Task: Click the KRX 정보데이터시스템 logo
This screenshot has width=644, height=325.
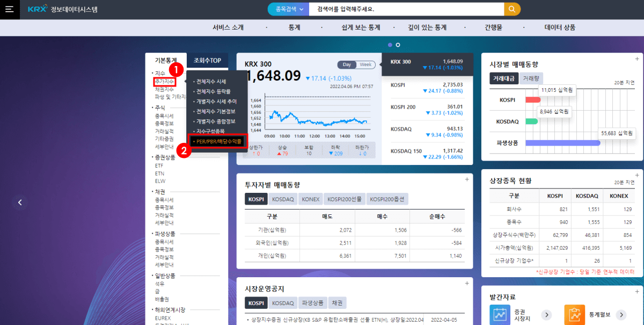Action: click(x=63, y=9)
